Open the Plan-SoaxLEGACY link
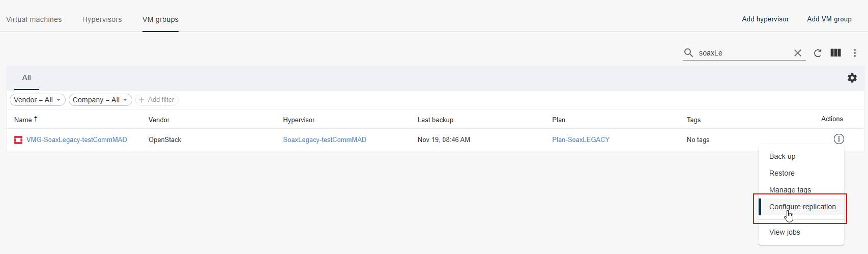Viewport: 868px width, 254px height. [x=581, y=139]
